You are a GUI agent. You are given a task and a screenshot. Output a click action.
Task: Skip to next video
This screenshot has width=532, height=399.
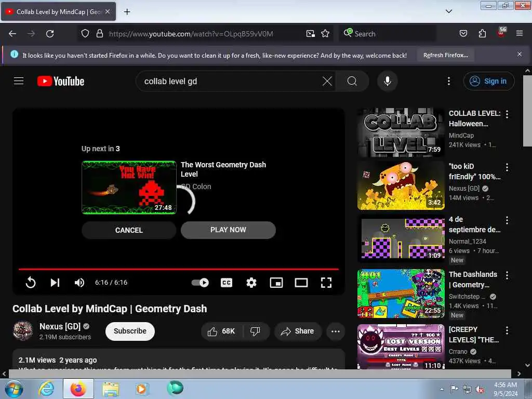click(55, 282)
